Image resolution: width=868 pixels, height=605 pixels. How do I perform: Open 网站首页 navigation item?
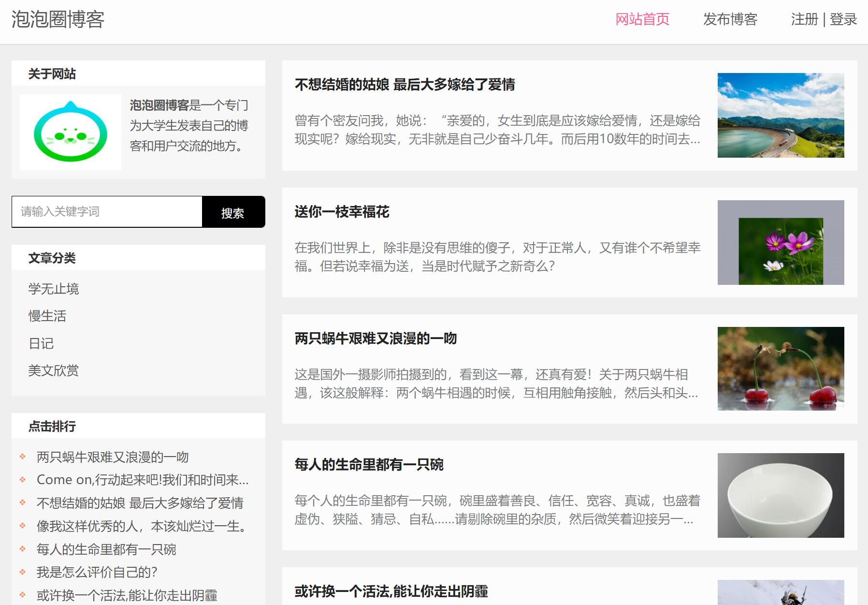point(642,19)
